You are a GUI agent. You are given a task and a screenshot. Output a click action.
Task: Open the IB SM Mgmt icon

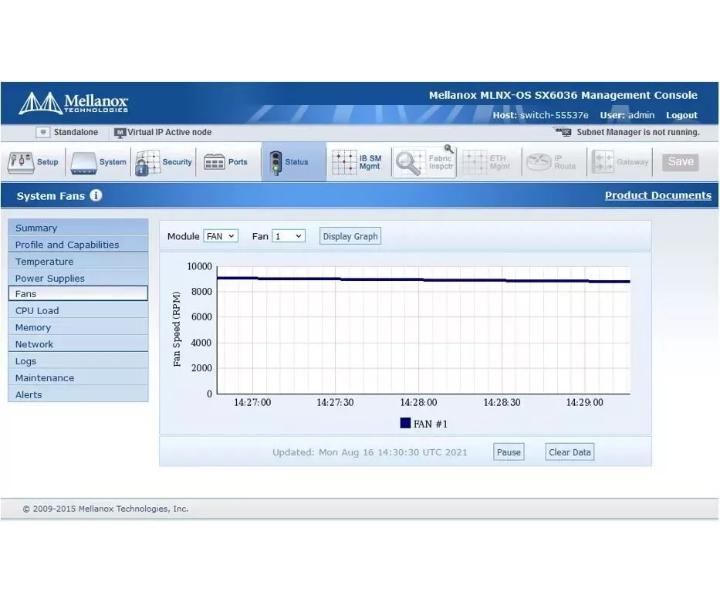pos(344,163)
